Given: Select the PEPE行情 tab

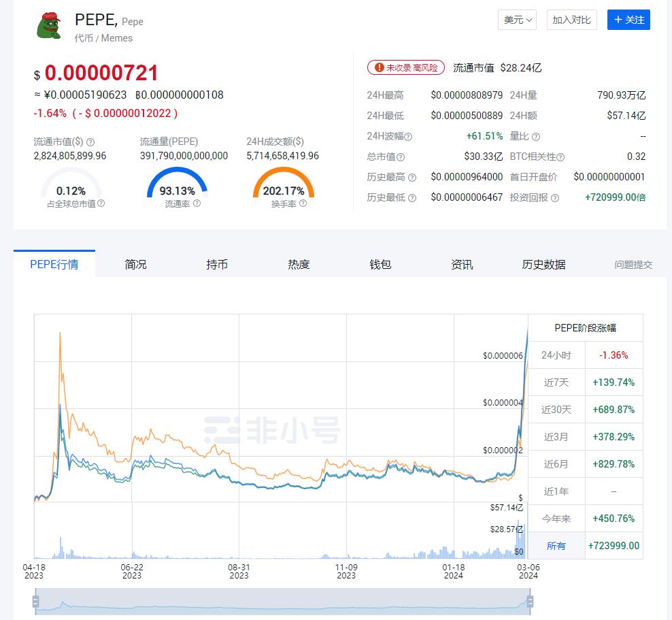Looking at the screenshot, I should 54,264.
